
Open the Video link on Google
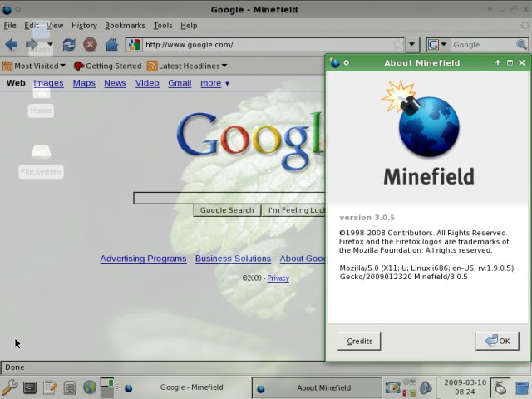[x=147, y=83]
